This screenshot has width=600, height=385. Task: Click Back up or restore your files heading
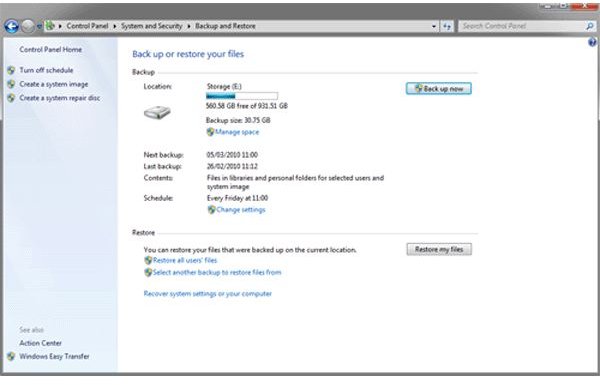pos(188,54)
